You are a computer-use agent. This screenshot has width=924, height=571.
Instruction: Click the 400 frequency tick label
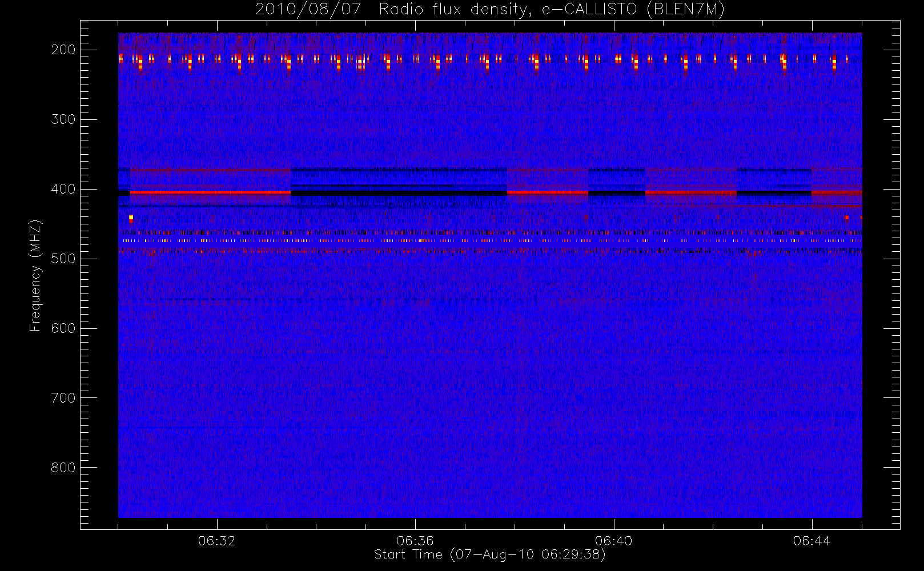pos(63,189)
